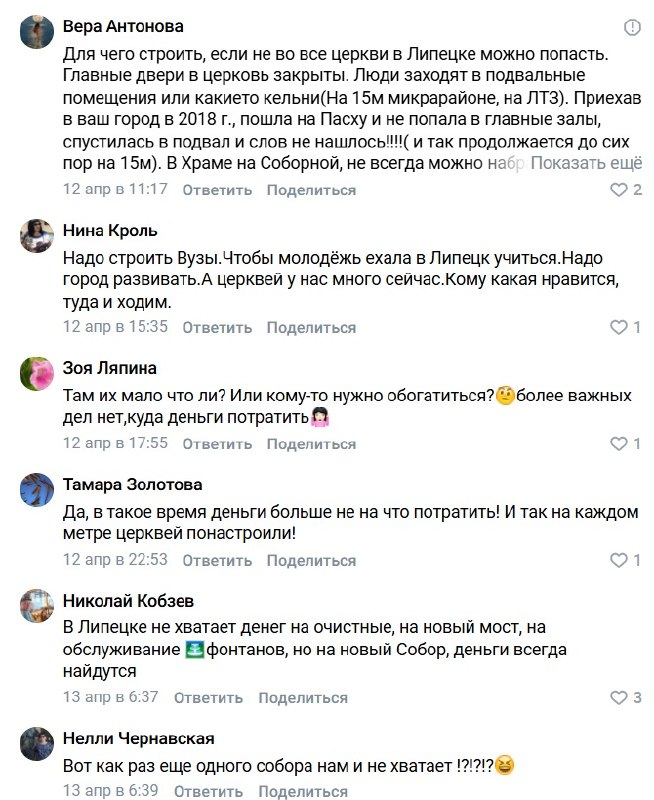Viewport: 654px width, 800px height.
Task: Click the "12 апр в 11:17" timestamp
Action: (x=115, y=189)
